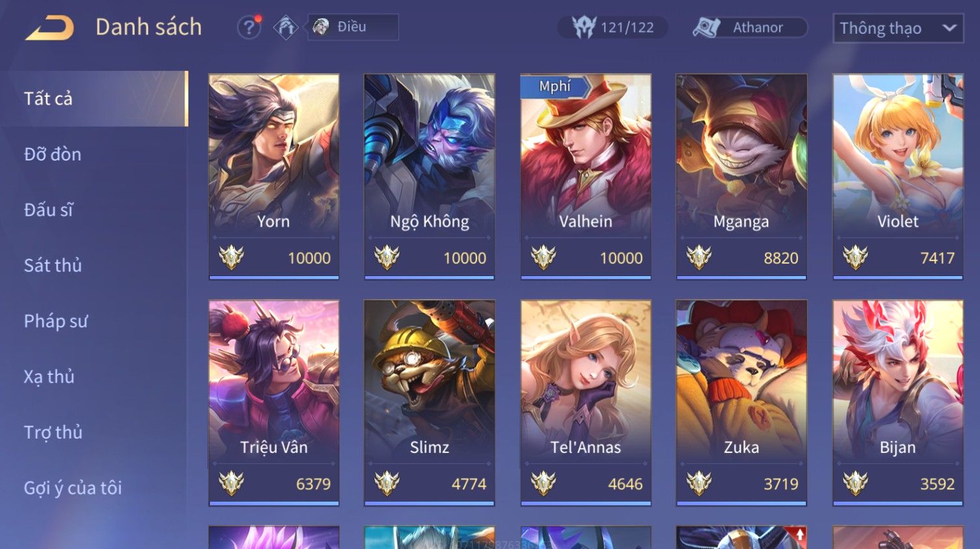
Task: Open the question mark help icon
Action: [x=249, y=27]
